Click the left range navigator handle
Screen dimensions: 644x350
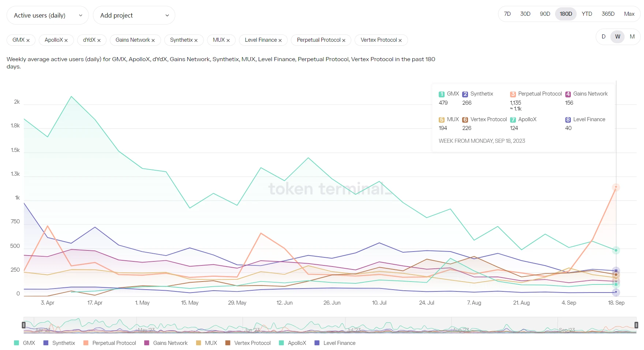pyautogui.click(x=23, y=325)
